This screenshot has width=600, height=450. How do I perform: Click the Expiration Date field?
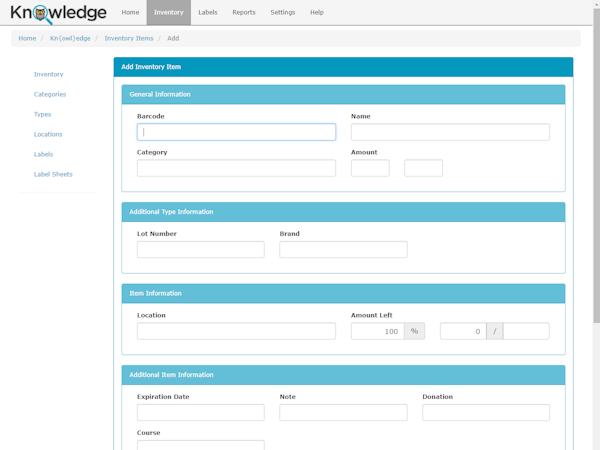pos(201,412)
